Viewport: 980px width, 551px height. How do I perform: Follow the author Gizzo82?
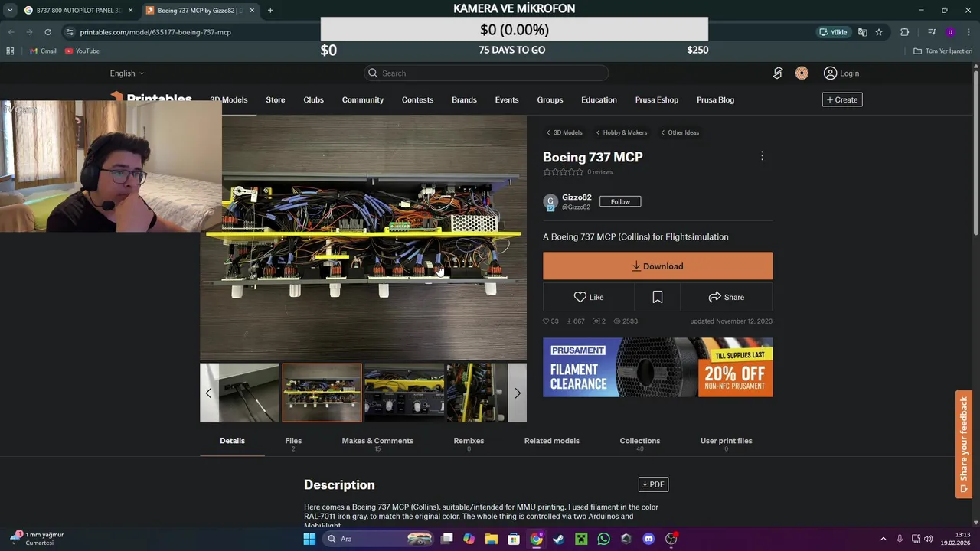(x=620, y=201)
